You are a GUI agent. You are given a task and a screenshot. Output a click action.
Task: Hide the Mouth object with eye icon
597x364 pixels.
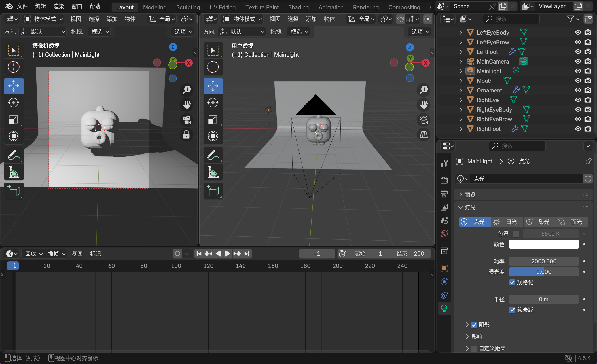[x=578, y=81]
